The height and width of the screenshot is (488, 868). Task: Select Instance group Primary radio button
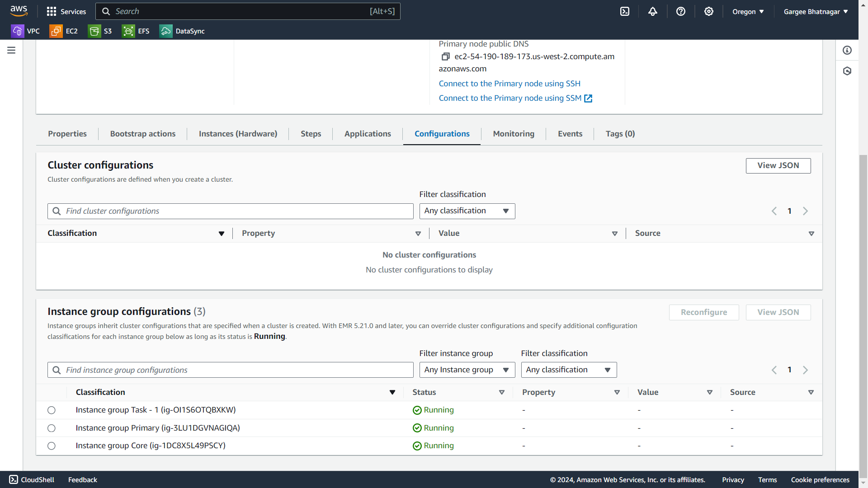point(52,428)
